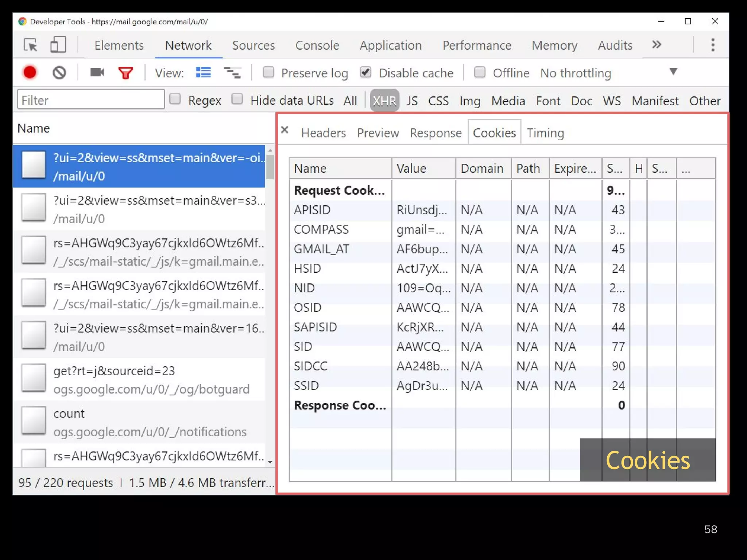Tick the Offline checkbox
Image resolution: width=747 pixels, height=560 pixels.
(480, 72)
